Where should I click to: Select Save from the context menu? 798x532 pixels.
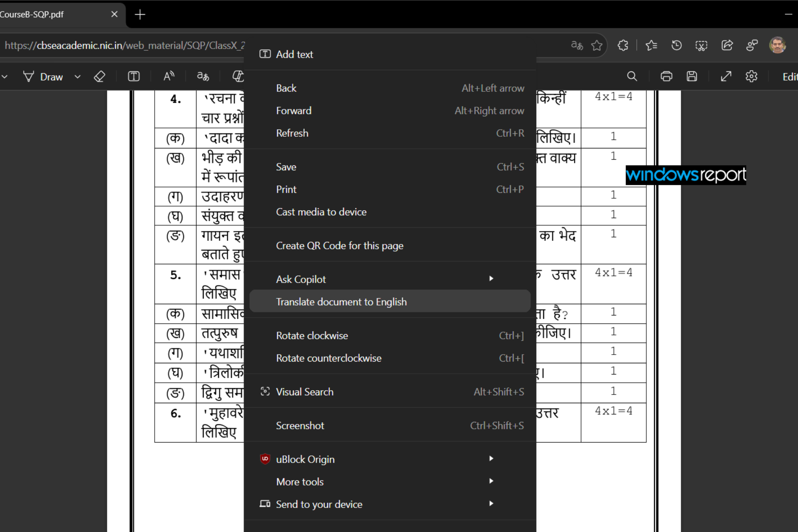[390, 167]
